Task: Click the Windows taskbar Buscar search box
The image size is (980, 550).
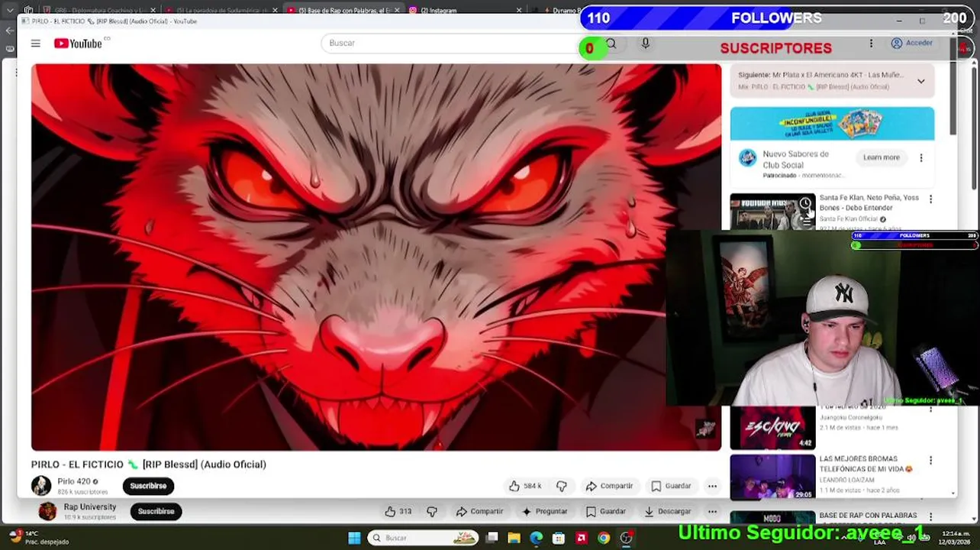Action: tap(424, 538)
